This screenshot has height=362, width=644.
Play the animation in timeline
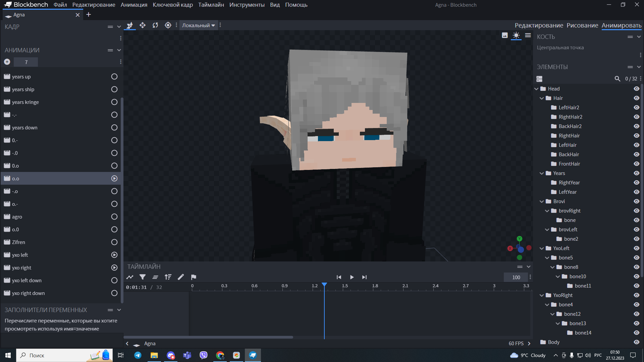point(352,277)
